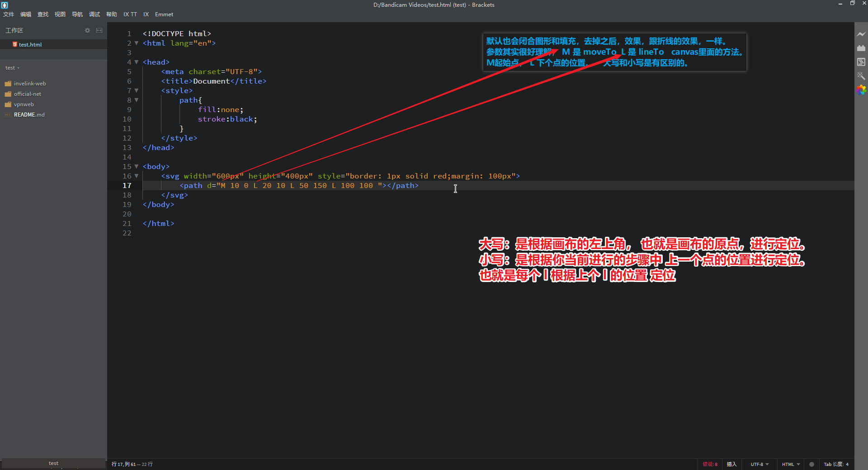868x470 pixels.
Task: Open the test project switcher dropdown
Action: (x=12, y=68)
